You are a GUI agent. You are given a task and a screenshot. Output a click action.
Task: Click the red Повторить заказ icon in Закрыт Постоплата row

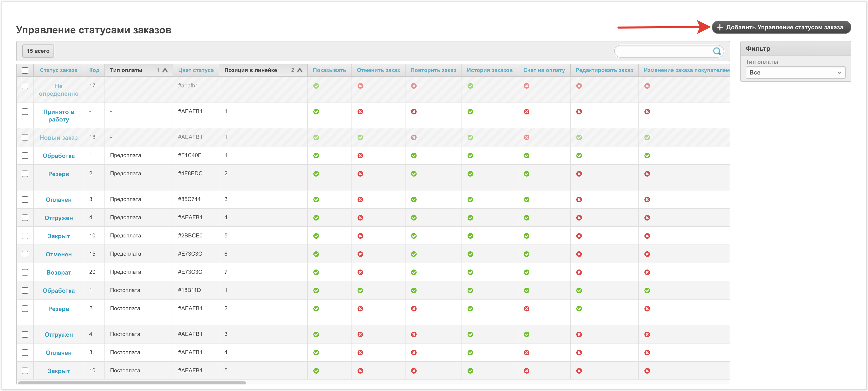pyautogui.click(x=414, y=371)
